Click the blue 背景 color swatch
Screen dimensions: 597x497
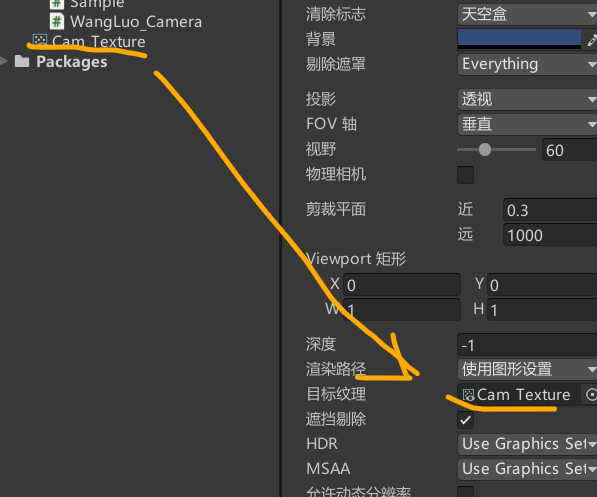point(519,39)
